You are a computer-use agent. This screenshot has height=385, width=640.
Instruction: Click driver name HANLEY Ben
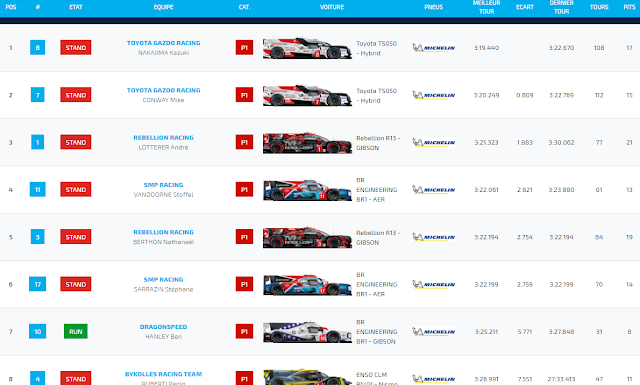[163, 336]
